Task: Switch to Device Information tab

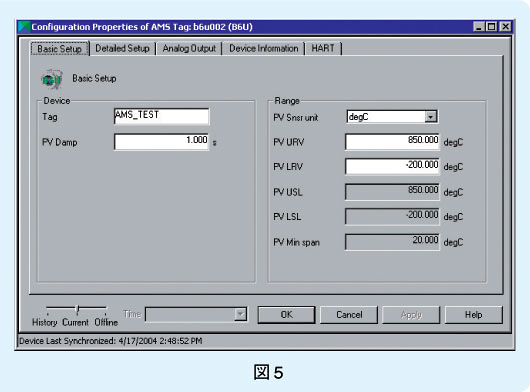Action: pos(264,48)
